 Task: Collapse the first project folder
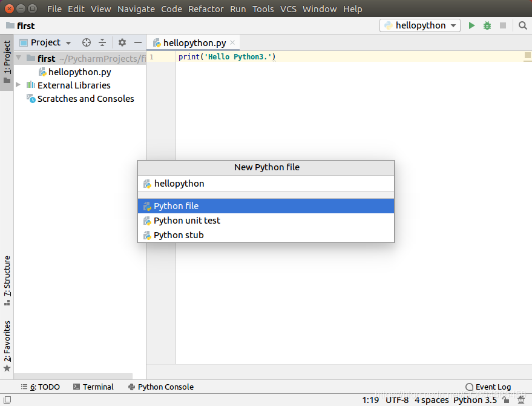[x=19, y=58]
